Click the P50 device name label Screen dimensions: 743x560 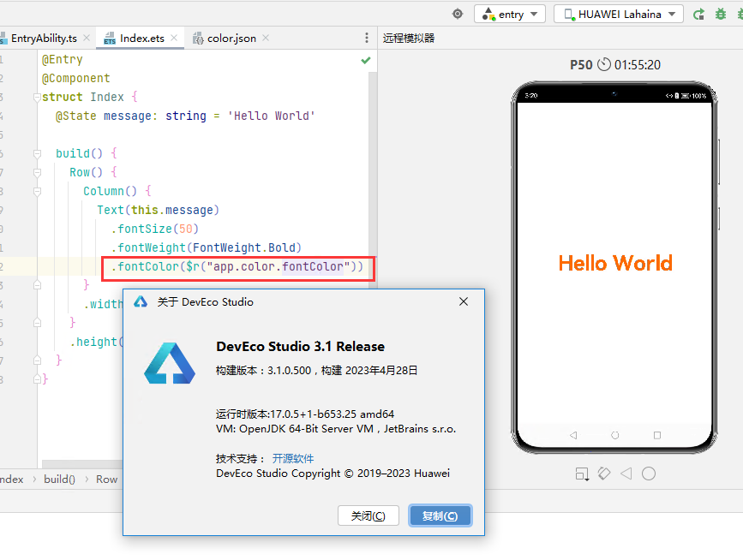pyautogui.click(x=581, y=65)
